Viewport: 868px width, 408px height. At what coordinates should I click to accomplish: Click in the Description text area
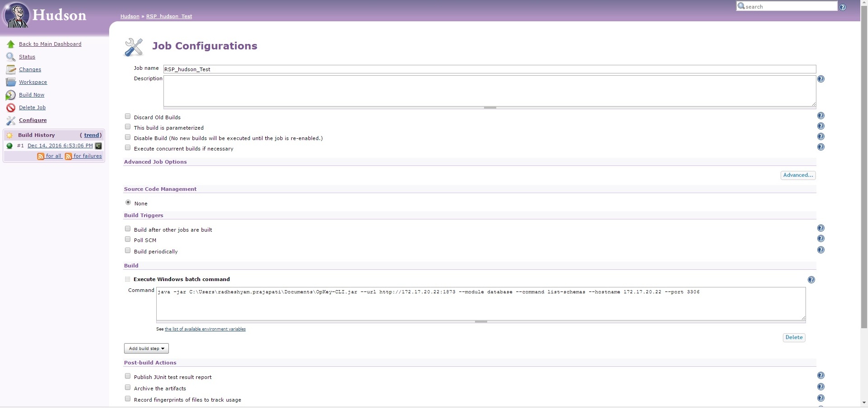point(489,91)
